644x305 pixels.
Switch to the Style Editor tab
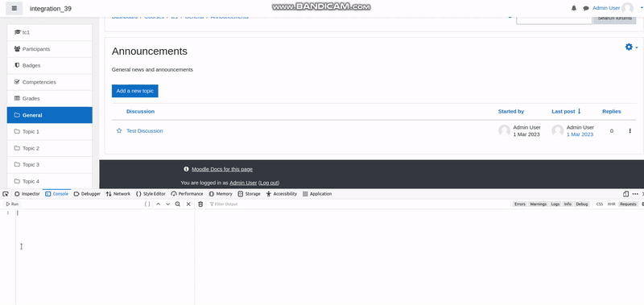click(x=151, y=194)
